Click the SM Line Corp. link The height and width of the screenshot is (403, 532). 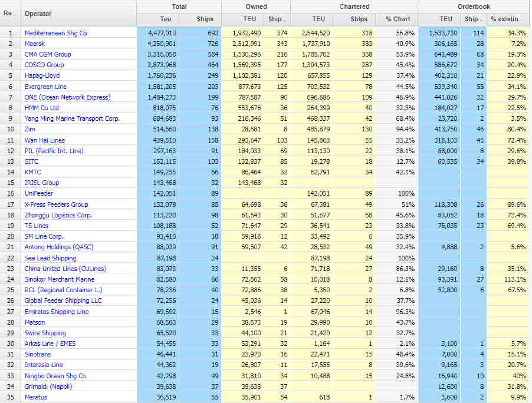click(44, 236)
